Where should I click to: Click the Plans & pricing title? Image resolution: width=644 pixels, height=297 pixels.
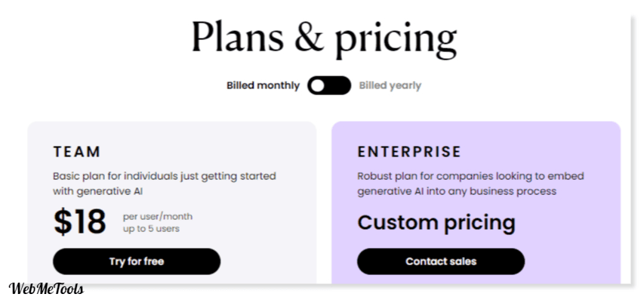point(324,38)
